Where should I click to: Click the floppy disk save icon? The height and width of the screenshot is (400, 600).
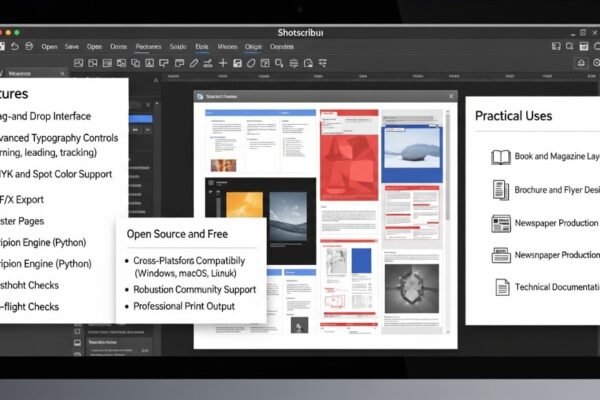(237, 63)
